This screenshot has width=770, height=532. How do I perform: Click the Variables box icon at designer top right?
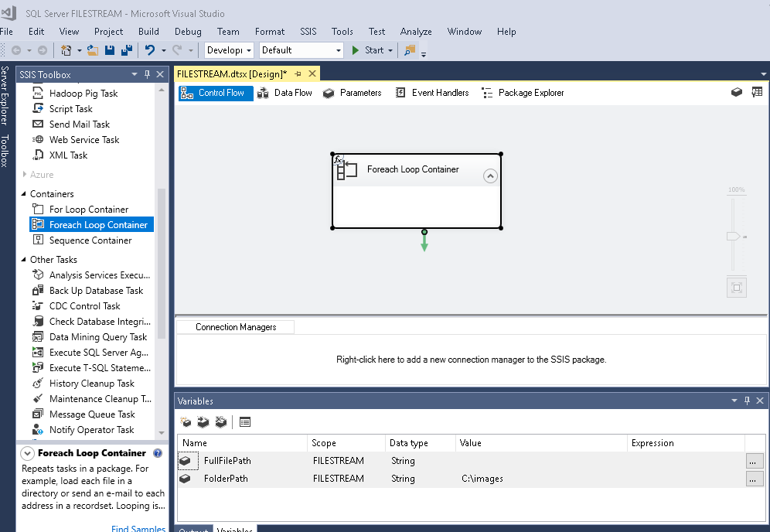(x=737, y=92)
